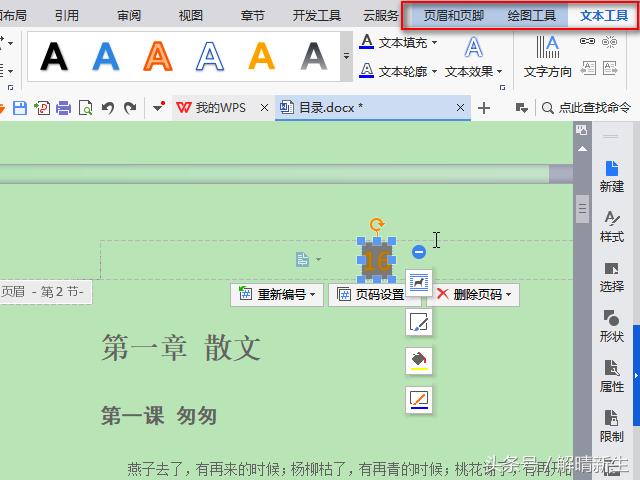Click the create text box link icon

pos(587,41)
